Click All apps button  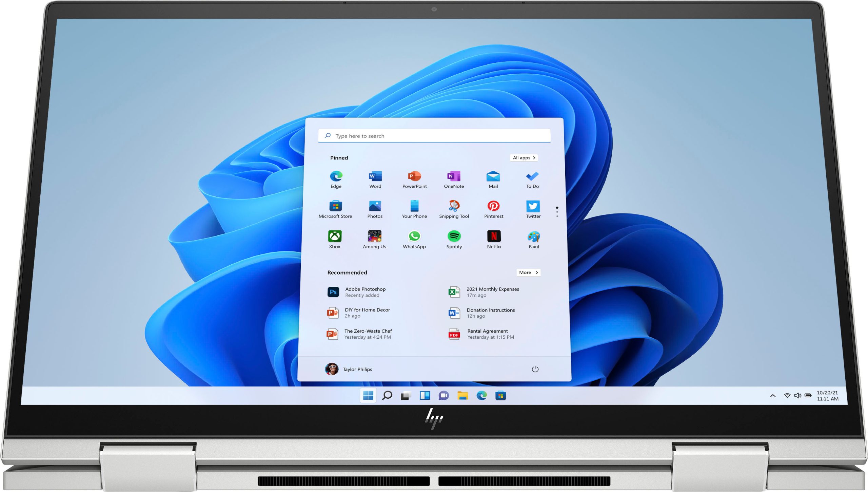[x=524, y=157]
